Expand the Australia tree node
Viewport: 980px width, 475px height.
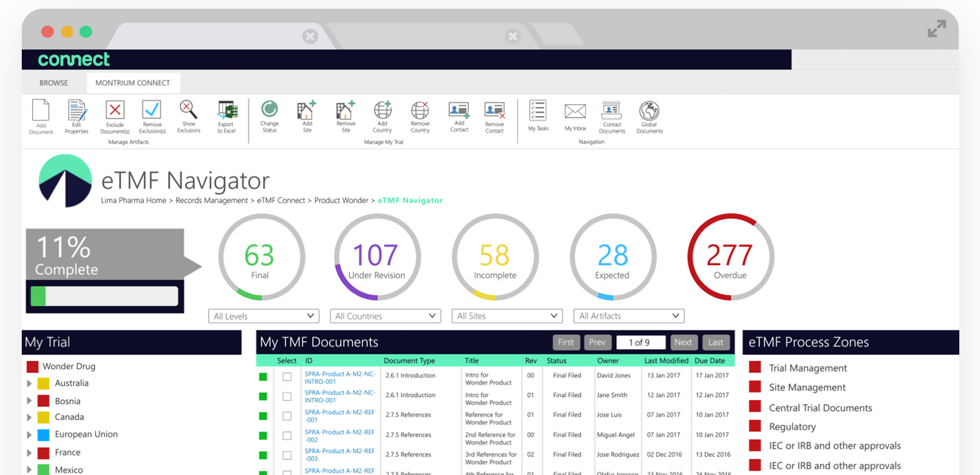(29, 384)
